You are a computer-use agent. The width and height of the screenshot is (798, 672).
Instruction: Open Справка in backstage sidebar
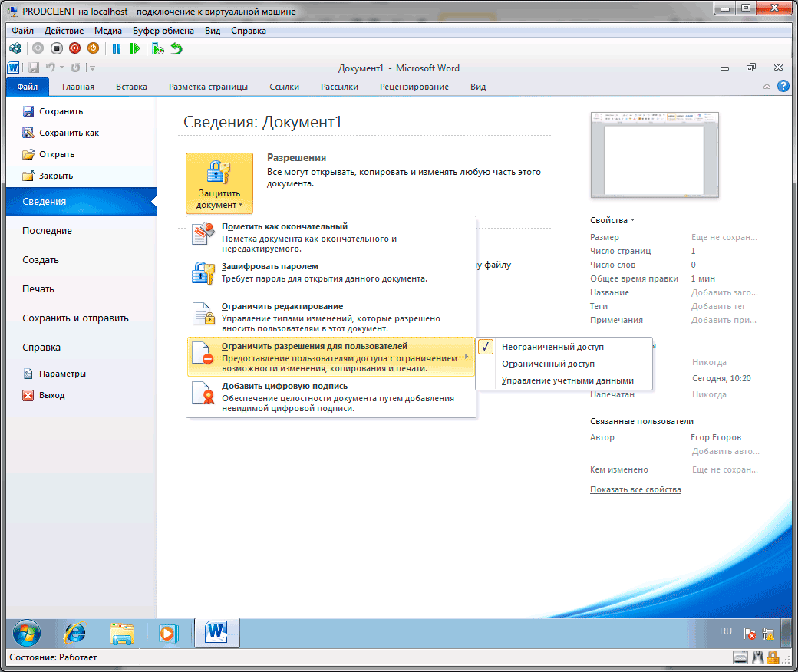point(81,347)
